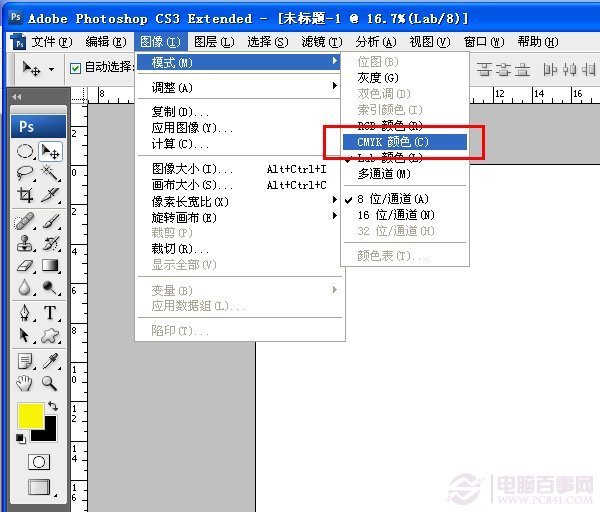Select the Horizontal Type tool

click(x=50, y=313)
